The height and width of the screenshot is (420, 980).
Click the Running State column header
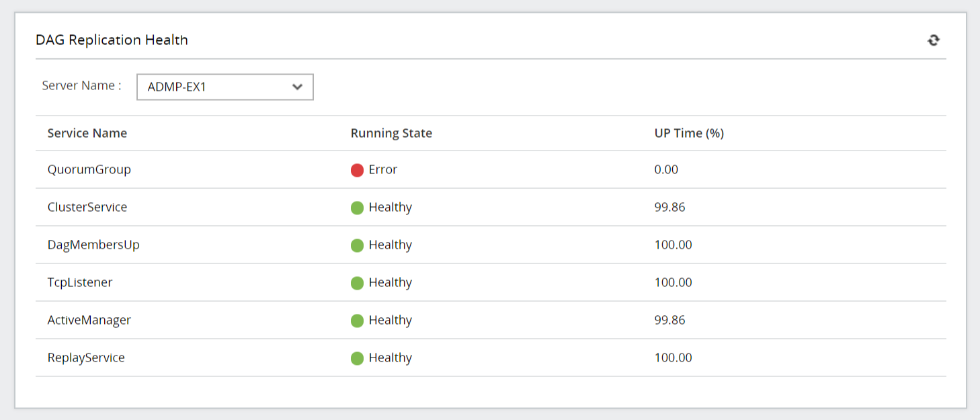pyautogui.click(x=391, y=133)
